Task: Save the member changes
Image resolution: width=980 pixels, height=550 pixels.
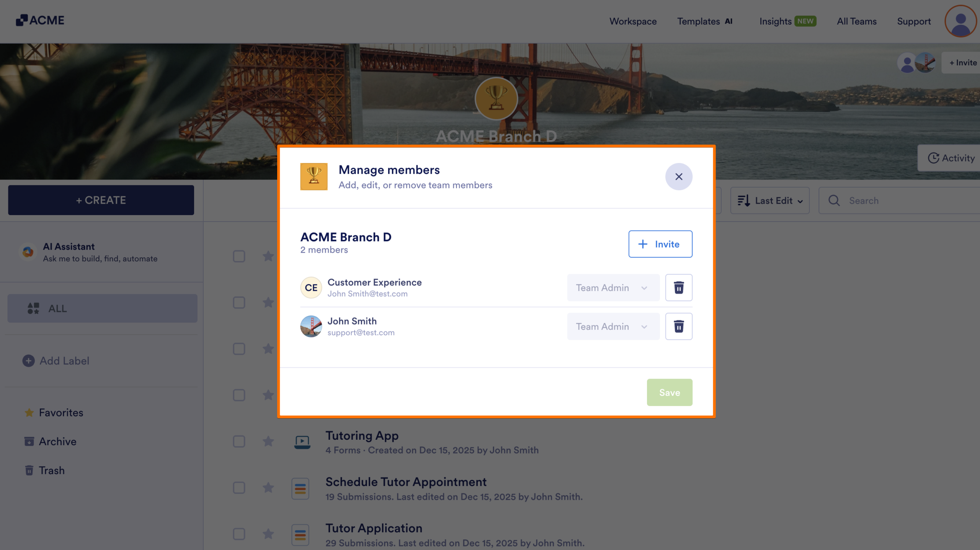Action: tap(669, 392)
